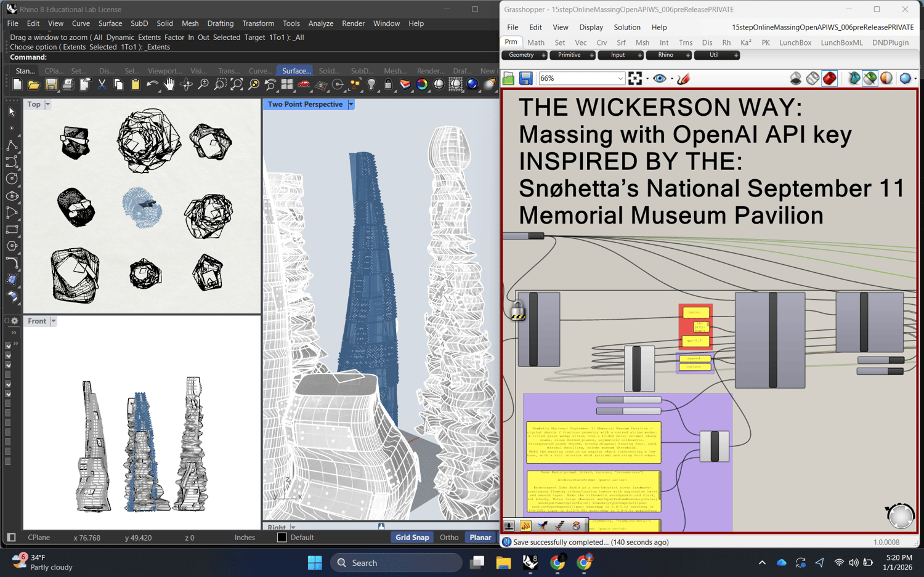924x577 pixels.
Task: Click the red car icon in Rhino toolbar
Action: [x=304, y=85]
